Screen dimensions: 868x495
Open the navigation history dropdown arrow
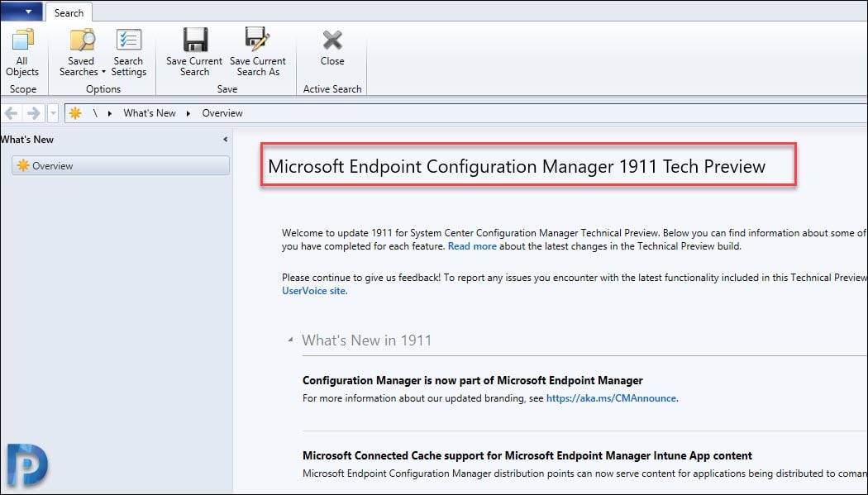[x=53, y=113]
